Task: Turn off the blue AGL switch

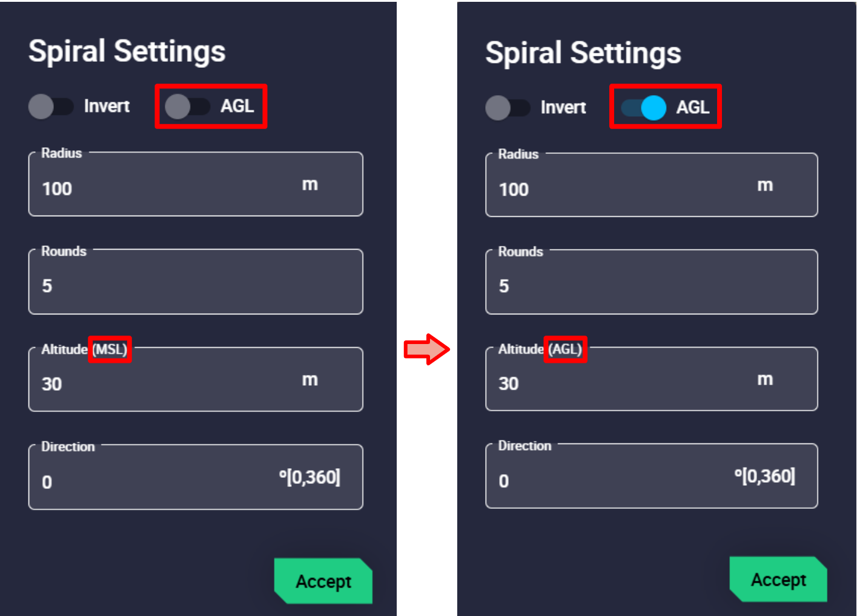Action: point(644,108)
